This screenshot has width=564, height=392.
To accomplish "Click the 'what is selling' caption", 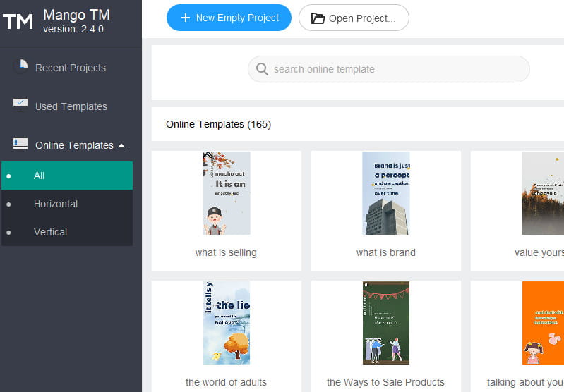I will coord(227,252).
